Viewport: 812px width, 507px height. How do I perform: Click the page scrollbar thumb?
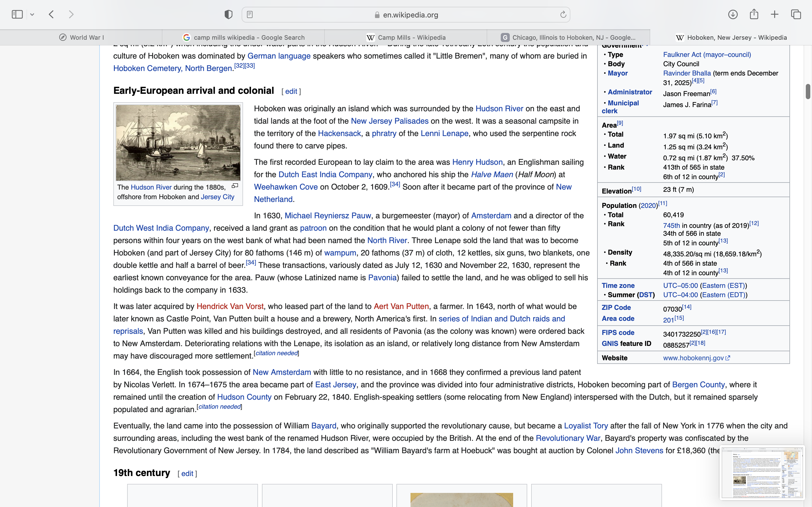pyautogui.click(x=808, y=92)
